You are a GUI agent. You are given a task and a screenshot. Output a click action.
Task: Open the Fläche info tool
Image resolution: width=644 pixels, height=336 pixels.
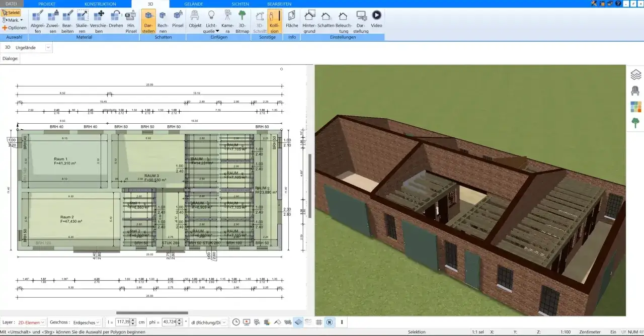292,18
